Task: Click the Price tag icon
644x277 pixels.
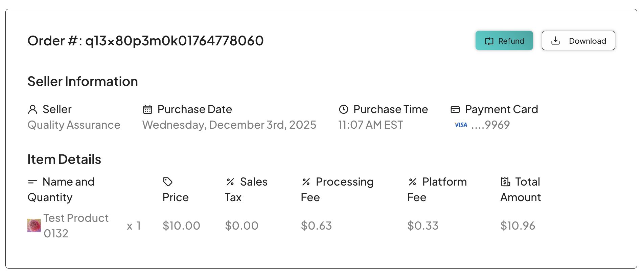Action: pos(168,182)
